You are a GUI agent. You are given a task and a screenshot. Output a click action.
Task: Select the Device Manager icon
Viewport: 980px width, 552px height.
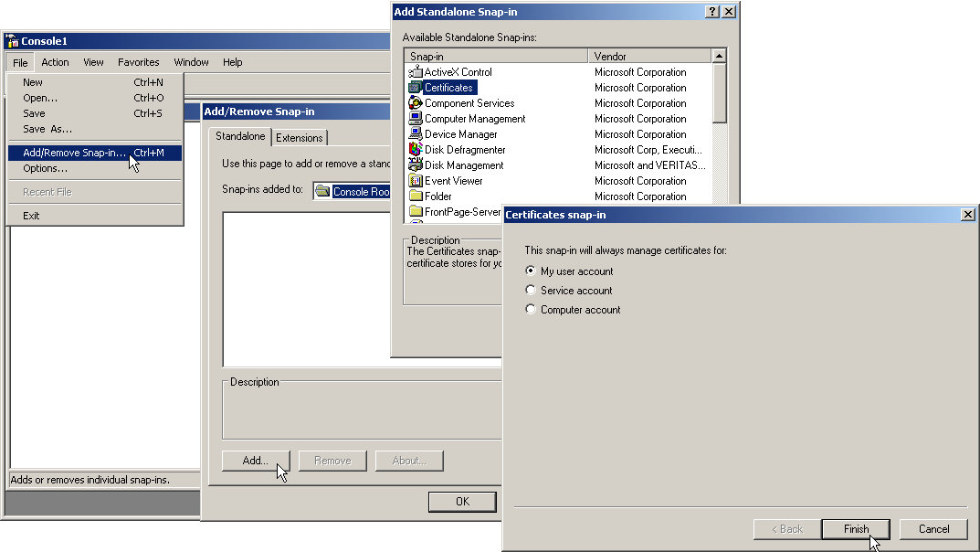click(x=416, y=134)
